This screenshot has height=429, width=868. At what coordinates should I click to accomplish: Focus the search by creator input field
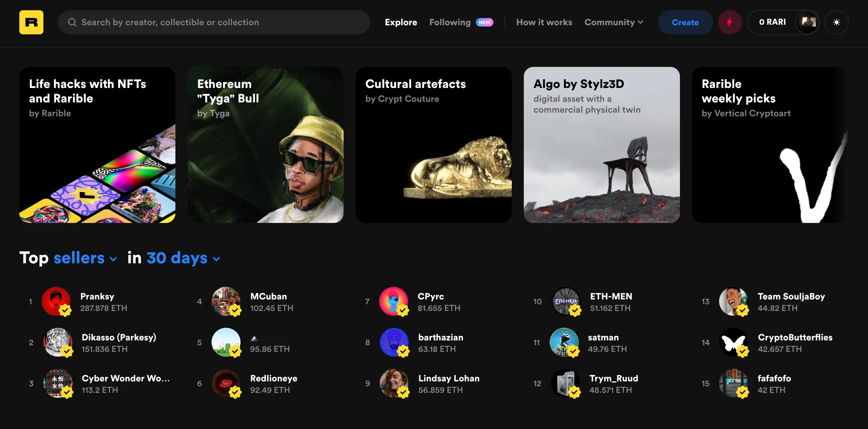[x=214, y=22]
